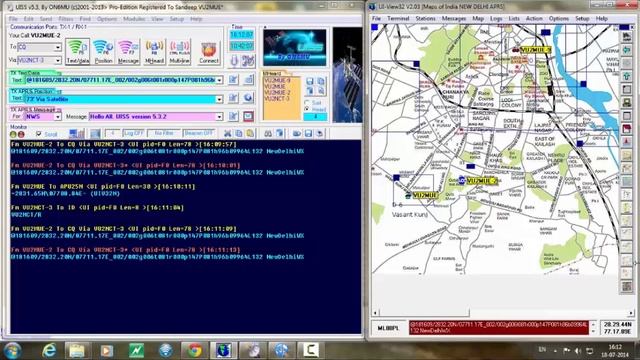Click the save disk icon in Monitor toolbar

[x=308, y=133]
